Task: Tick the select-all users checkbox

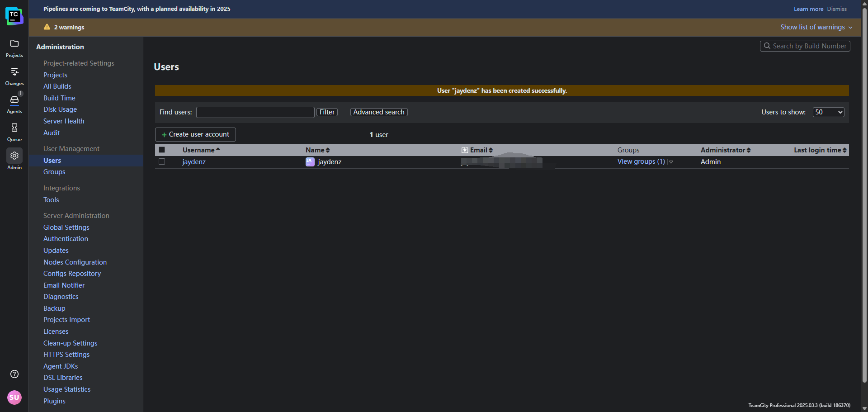Action: 162,150
